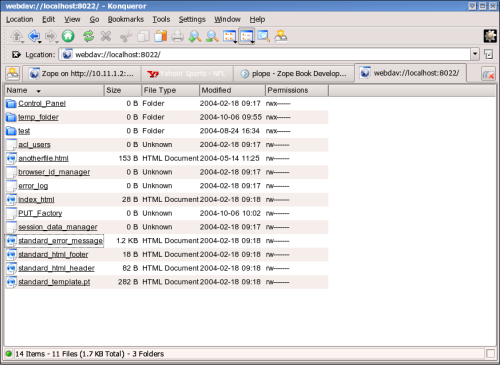The image size is (500, 365).
Task: Click the Back arrow icon
Action: coord(33,36)
